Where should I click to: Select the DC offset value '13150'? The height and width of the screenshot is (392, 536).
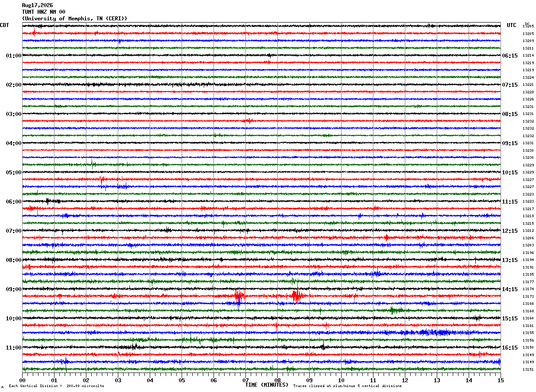(x=528, y=348)
